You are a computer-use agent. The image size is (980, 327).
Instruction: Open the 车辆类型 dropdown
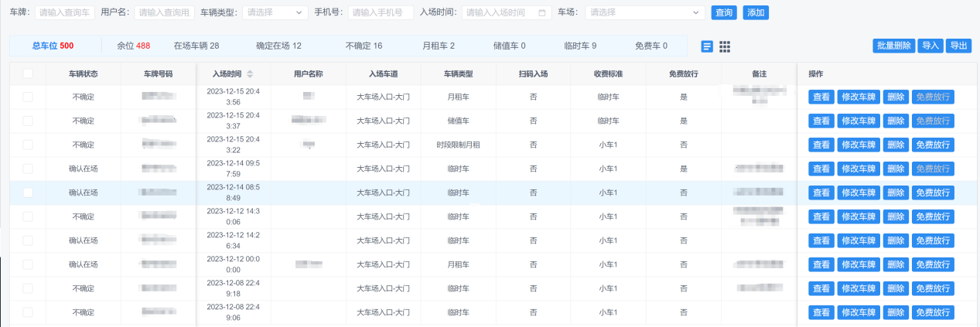coord(275,12)
